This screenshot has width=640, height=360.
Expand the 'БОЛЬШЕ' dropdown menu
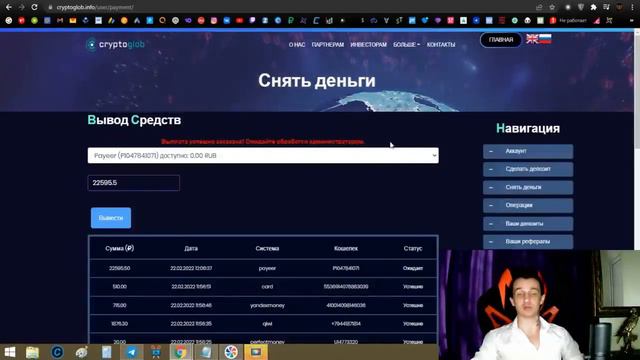(x=406, y=44)
